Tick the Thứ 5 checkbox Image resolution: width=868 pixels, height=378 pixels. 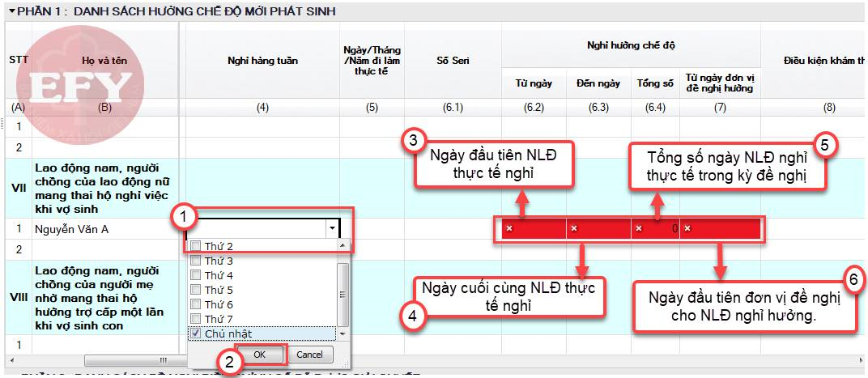[x=195, y=290]
